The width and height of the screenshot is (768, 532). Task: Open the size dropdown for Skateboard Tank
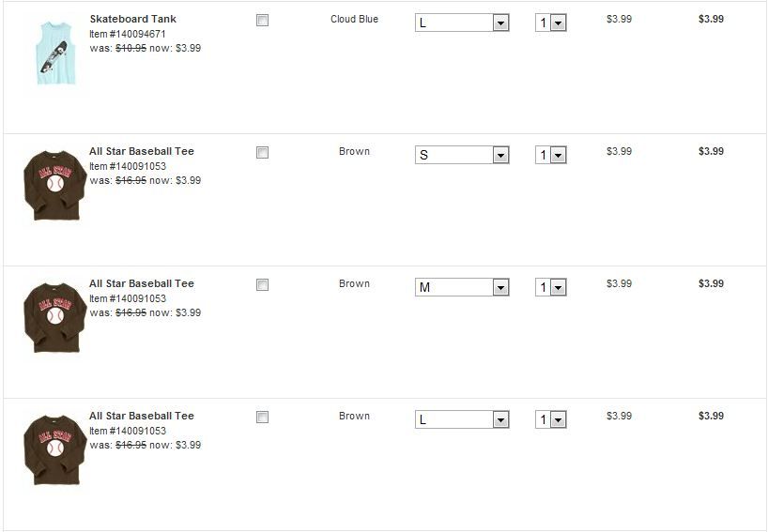(x=462, y=23)
